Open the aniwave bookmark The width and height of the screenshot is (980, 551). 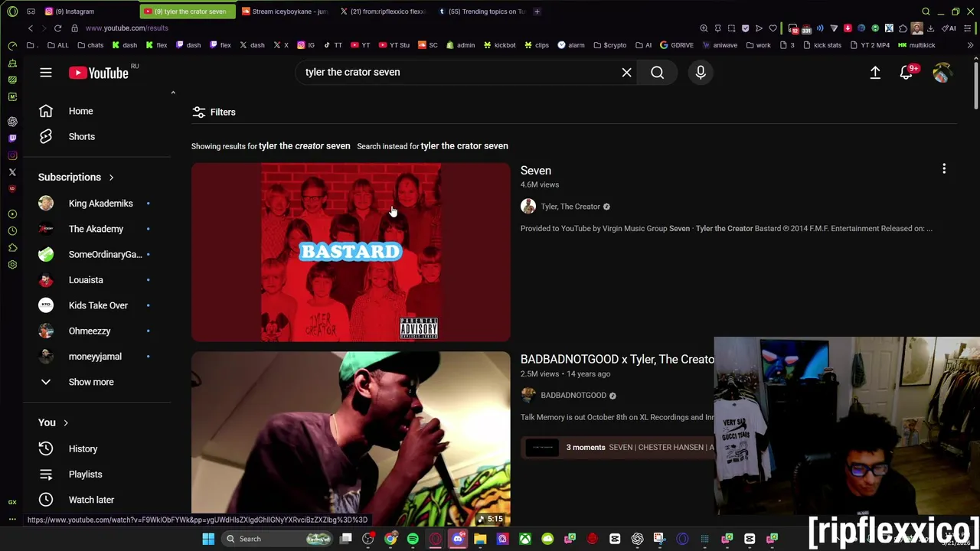tap(720, 45)
